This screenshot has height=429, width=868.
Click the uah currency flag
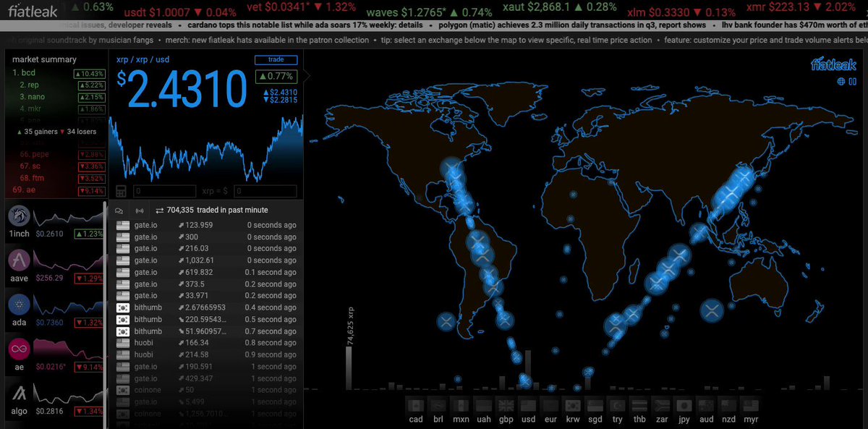click(482, 404)
